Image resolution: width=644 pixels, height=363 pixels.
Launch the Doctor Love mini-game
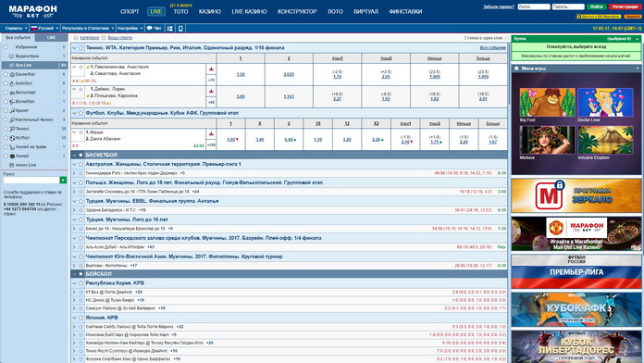[605, 103]
